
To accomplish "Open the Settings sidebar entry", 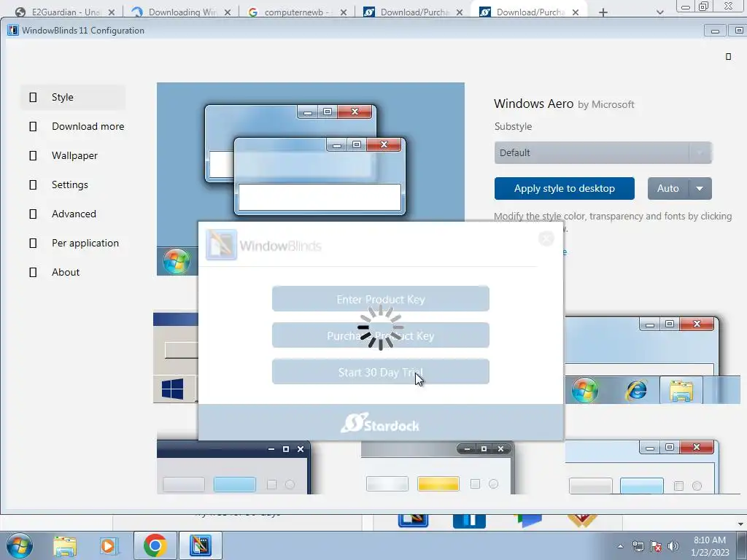I will [73, 184].
